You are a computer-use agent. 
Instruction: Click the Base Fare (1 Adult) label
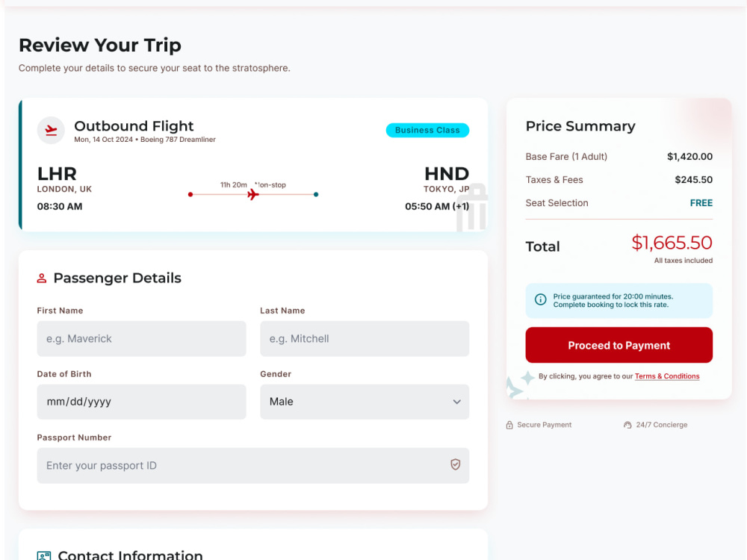[566, 157]
